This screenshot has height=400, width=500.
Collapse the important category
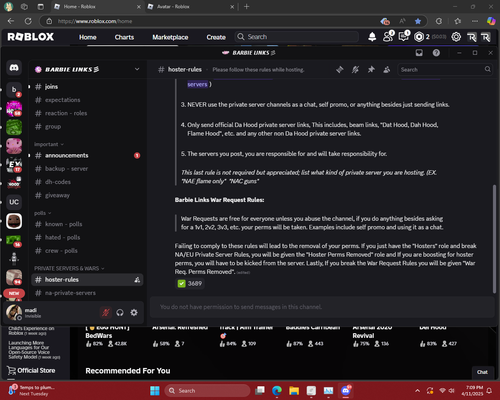tap(49, 144)
